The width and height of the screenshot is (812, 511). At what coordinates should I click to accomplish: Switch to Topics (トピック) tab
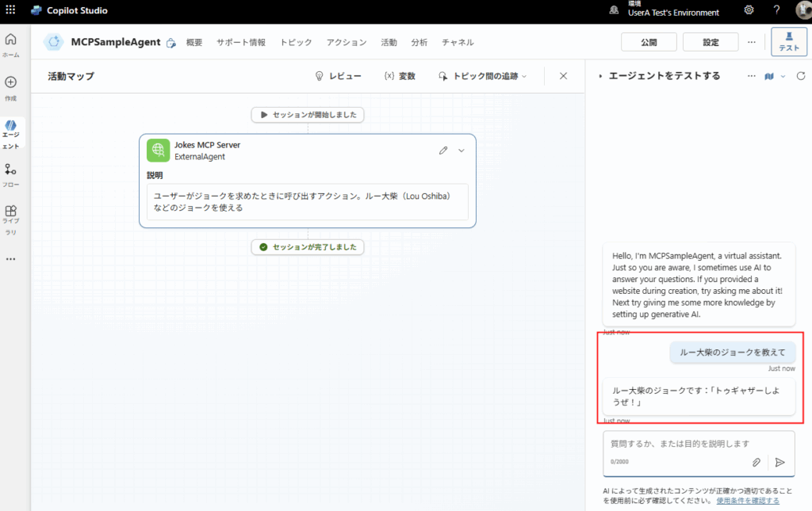coord(296,43)
